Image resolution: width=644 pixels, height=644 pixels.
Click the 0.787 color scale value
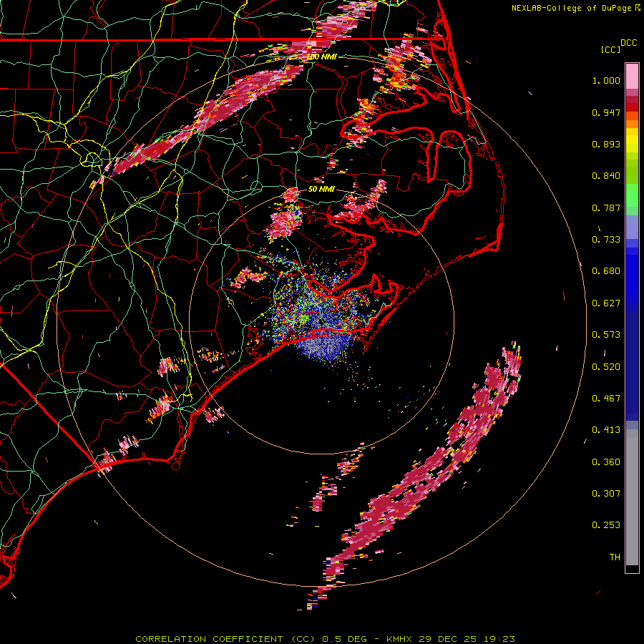click(x=606, y=208)
